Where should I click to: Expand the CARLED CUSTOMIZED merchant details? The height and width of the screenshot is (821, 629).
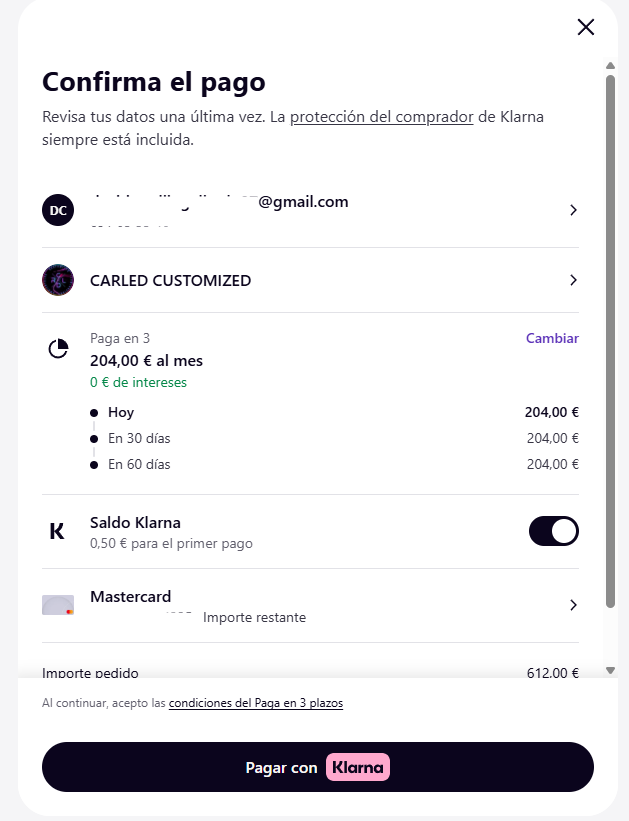pos(573,280)
